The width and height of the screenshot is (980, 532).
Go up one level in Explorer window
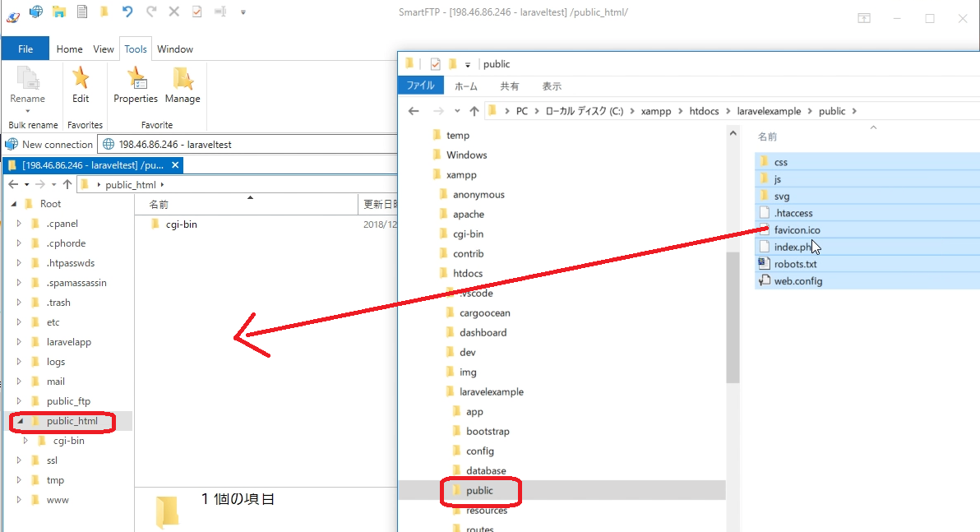(474, 111)
